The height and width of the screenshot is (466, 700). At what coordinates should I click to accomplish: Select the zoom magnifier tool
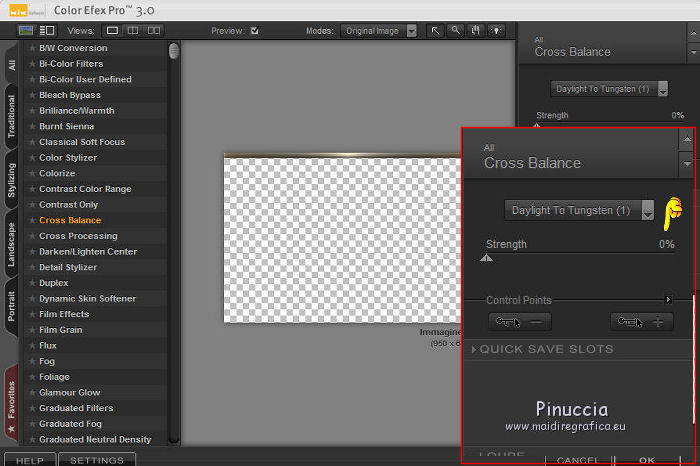[x=455, y=30]
